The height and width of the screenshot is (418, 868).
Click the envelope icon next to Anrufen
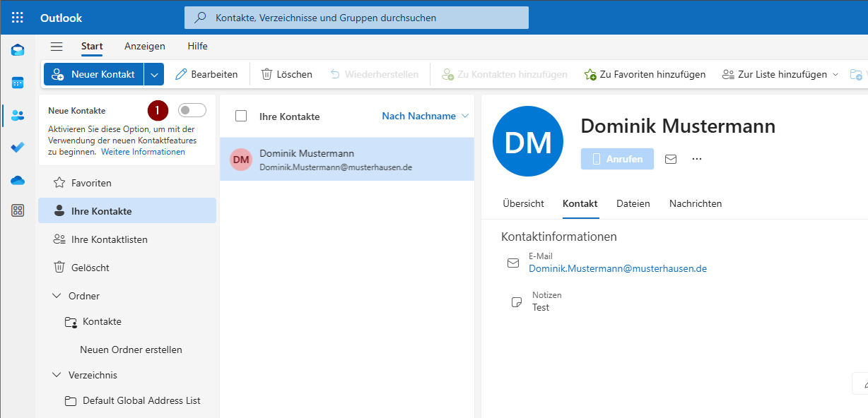[x=671, y=159]
